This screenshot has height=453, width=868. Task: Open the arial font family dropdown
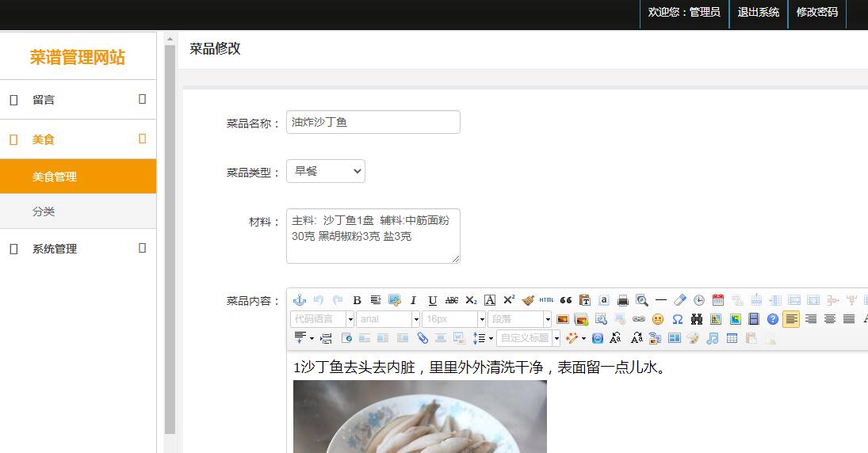[x=388, y=319]
